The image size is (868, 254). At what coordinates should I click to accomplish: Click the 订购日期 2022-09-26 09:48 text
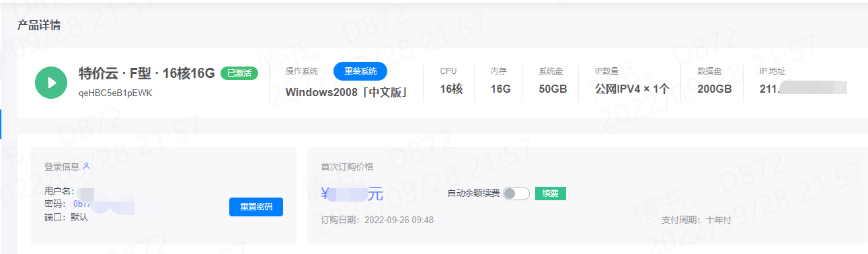click(x=377, y=220)
